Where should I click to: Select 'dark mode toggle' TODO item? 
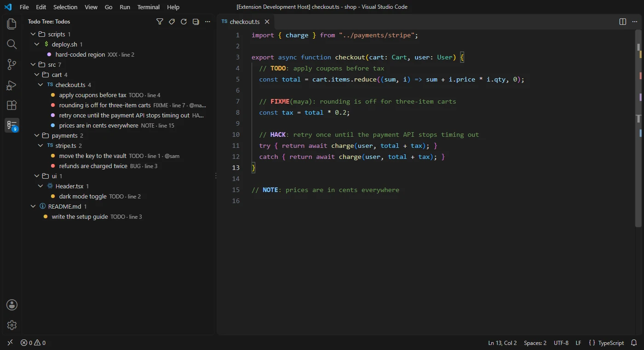pos(119,196)
